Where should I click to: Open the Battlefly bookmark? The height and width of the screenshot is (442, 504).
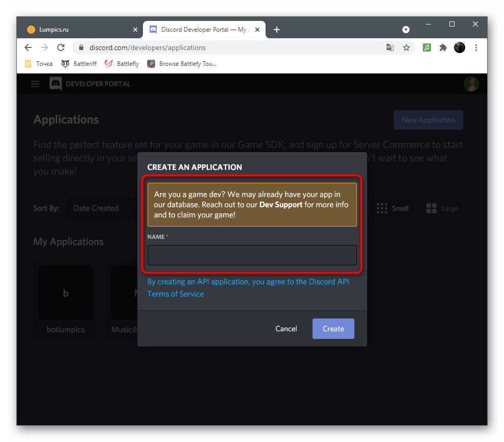pos(121,63)
